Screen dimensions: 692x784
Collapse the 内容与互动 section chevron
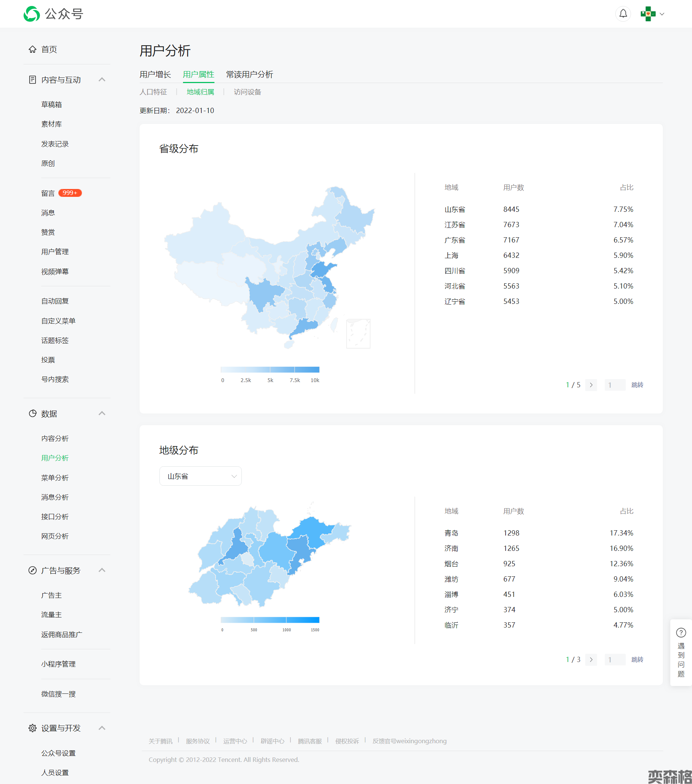coord(102,80)
